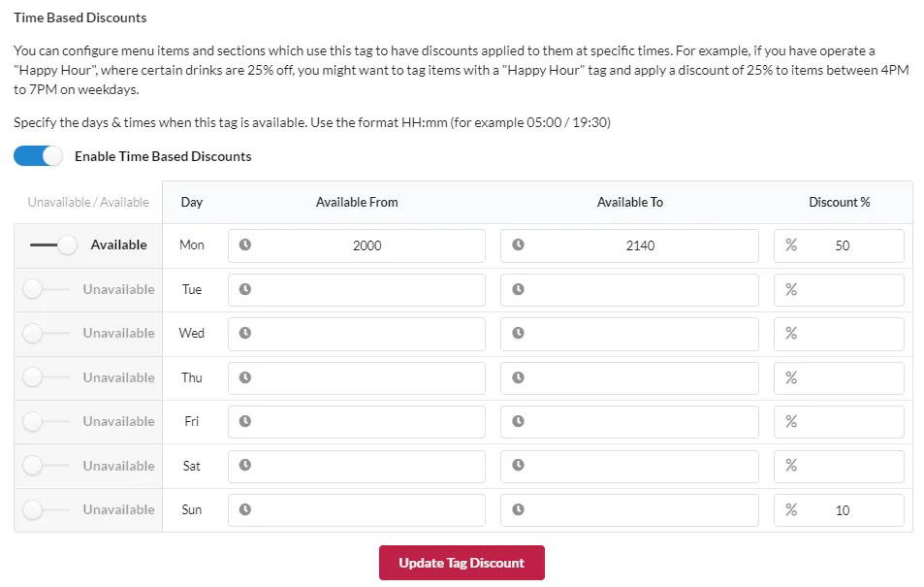
Task: Click clock icon in Monday Available From
Action: coord(245,245)
